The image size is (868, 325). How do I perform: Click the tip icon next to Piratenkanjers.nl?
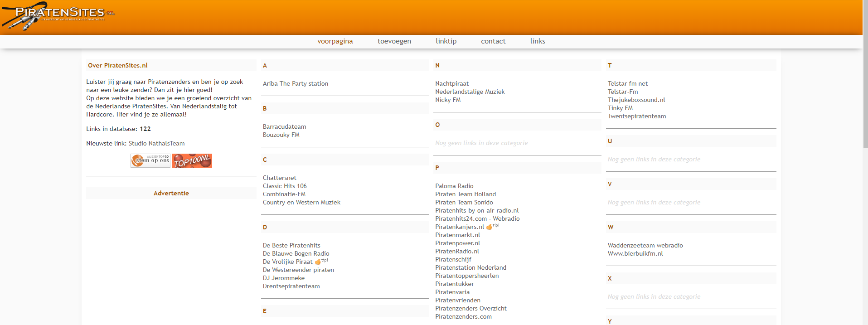[x=490, y=227]
